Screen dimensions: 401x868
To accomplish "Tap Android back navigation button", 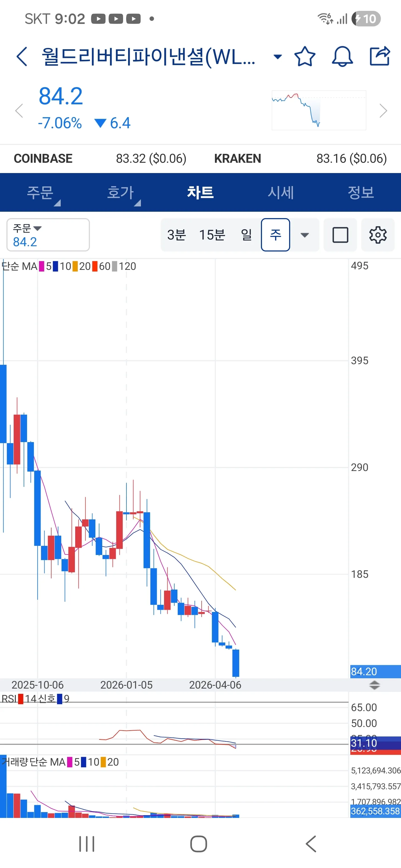I will tap(311, 844).
